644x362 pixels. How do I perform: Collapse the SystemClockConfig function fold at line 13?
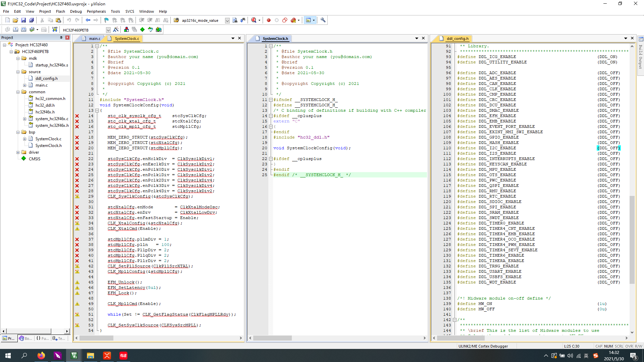pyautogui.click(x=97, y=110)
